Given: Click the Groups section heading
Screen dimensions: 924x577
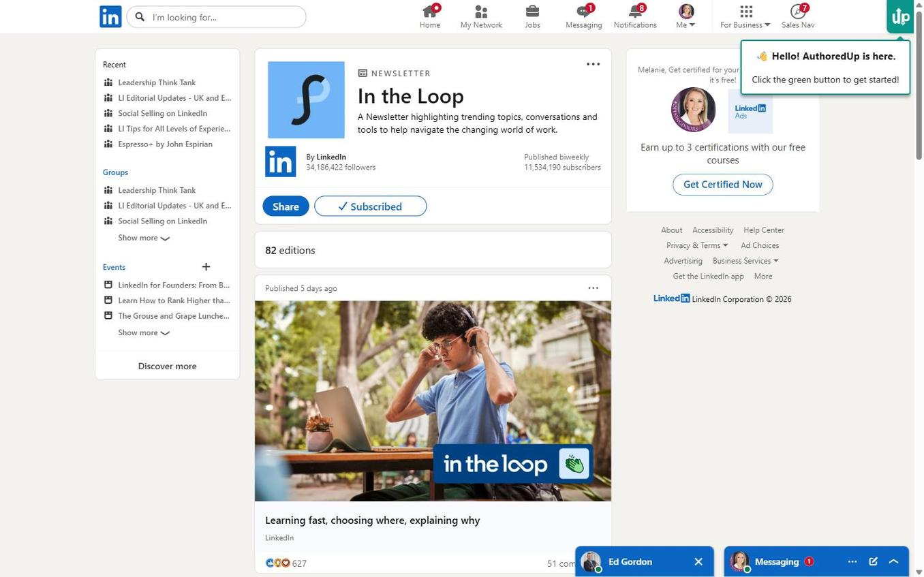Looking at the screenshot, I should [x=116, y=172].
